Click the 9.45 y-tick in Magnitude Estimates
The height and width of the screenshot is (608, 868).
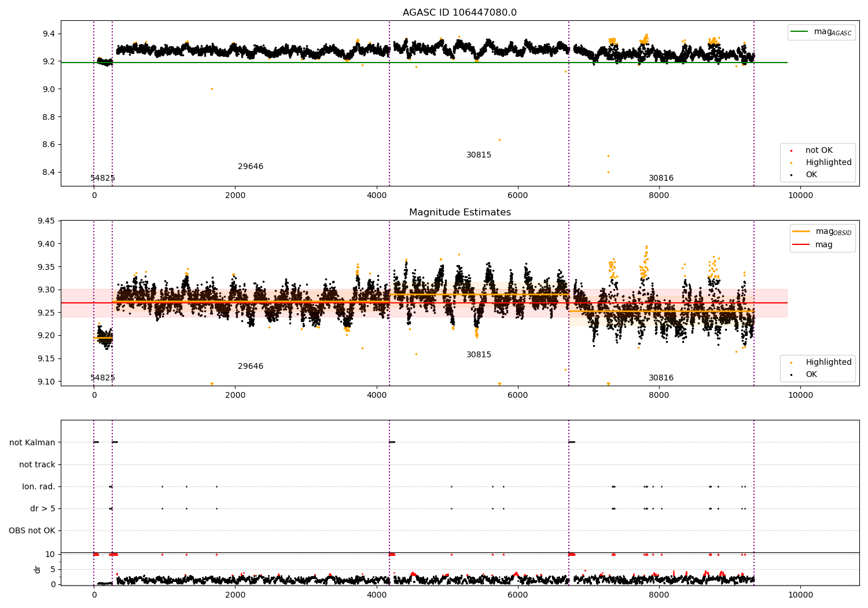click(47, 221)
